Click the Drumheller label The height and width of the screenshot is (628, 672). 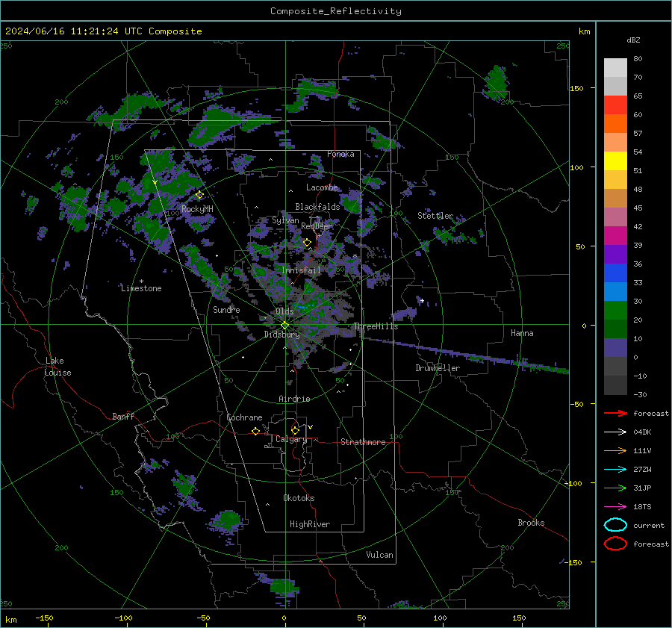click(x=438, y=368)
